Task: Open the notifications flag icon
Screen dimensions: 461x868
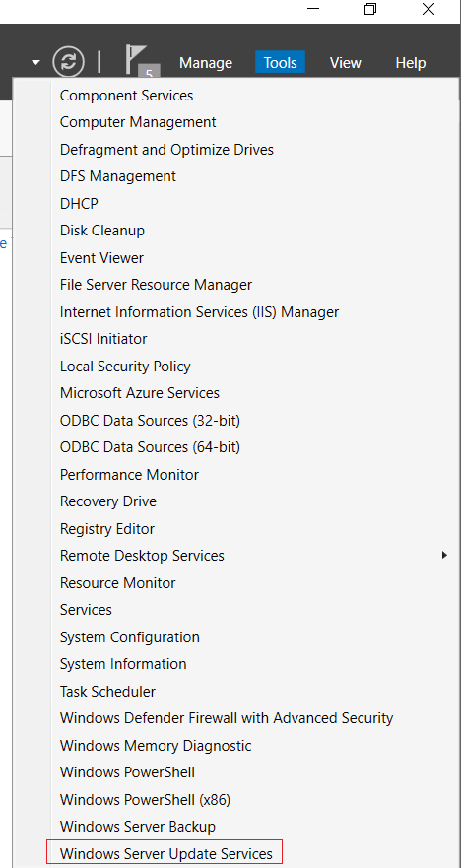Action: pos(142,61)
